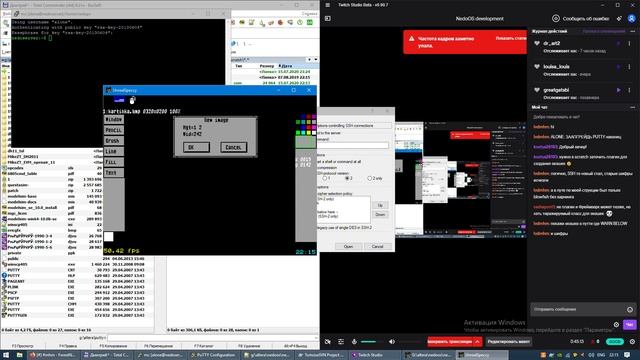Select SSH protocol version 1 radio
Viewport: 640px width, 360px height.
pos(325,178)
